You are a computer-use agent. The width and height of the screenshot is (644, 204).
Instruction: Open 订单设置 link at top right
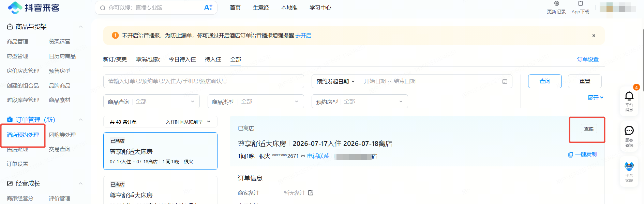588,59
